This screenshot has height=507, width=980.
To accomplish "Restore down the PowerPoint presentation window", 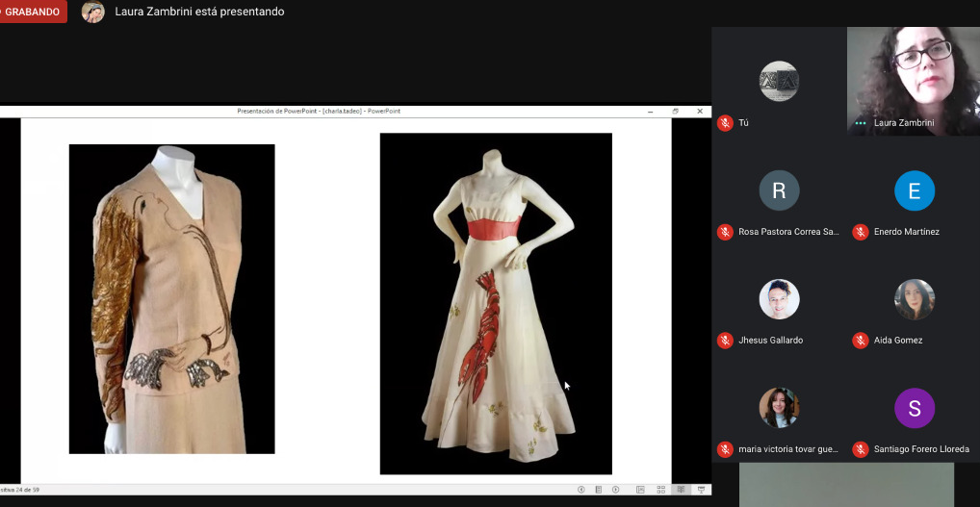I will (x=676, y=111).
